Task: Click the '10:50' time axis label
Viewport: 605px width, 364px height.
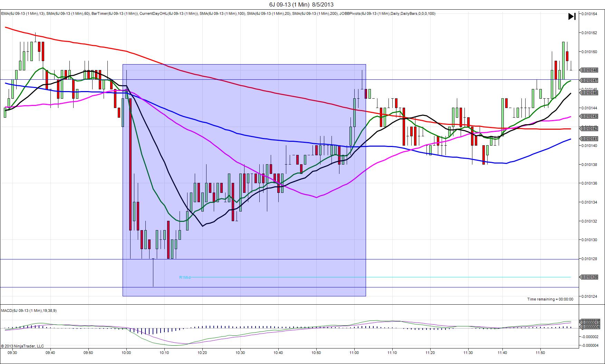Action: (316, 353)
